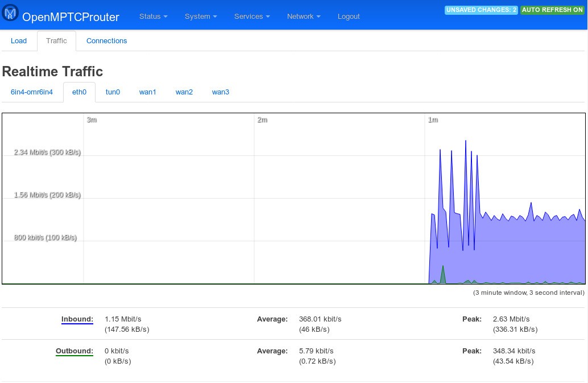Log out via the Logout link
Screen dimensions: 588x383
click(x=349, y=17)
